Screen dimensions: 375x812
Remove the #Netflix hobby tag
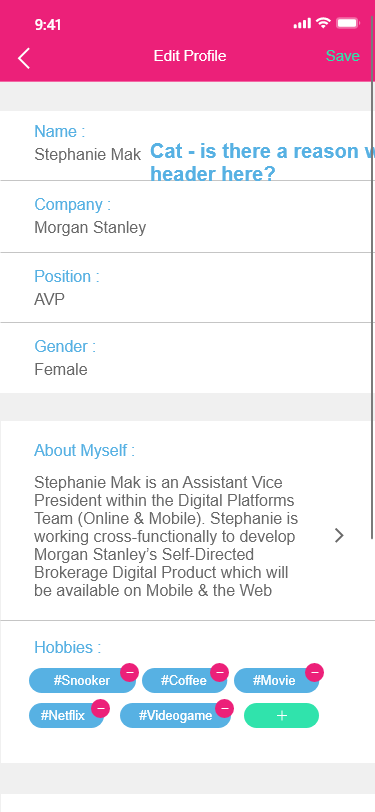100,708
